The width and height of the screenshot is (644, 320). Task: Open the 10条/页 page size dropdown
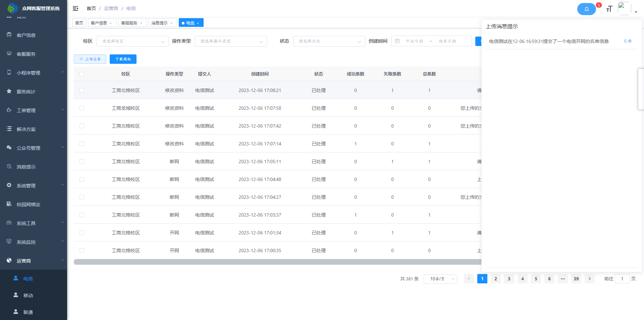[x=440, y=279]
